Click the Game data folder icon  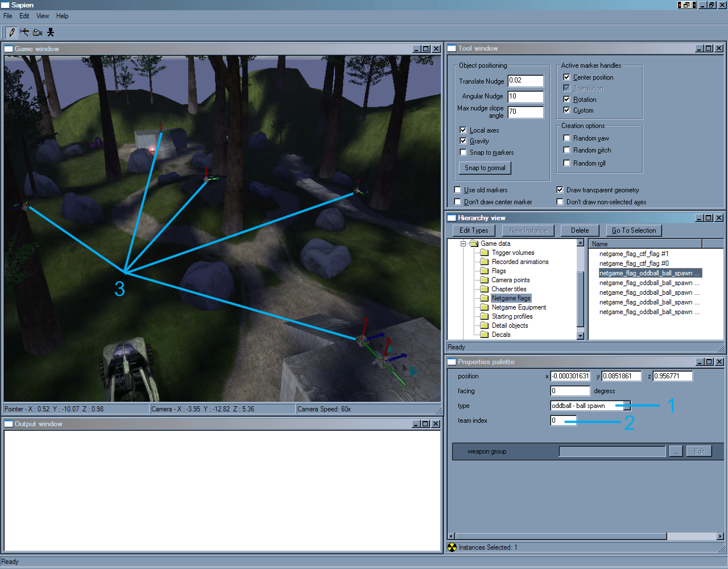(x=474, y=244)
